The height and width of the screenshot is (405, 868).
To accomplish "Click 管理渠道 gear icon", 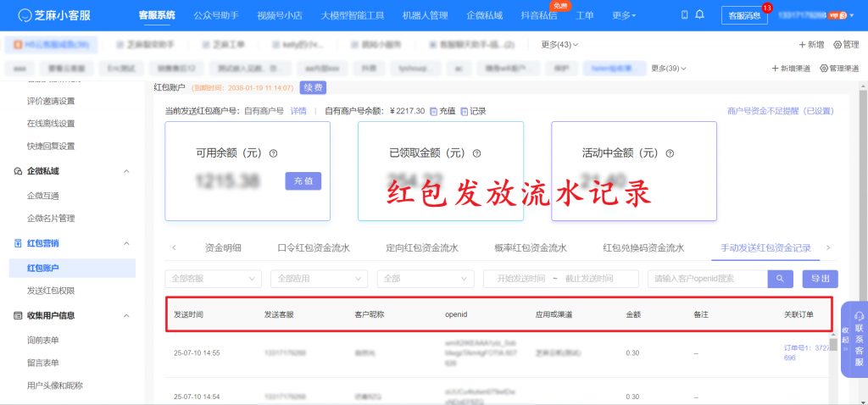I will point(824,69).
